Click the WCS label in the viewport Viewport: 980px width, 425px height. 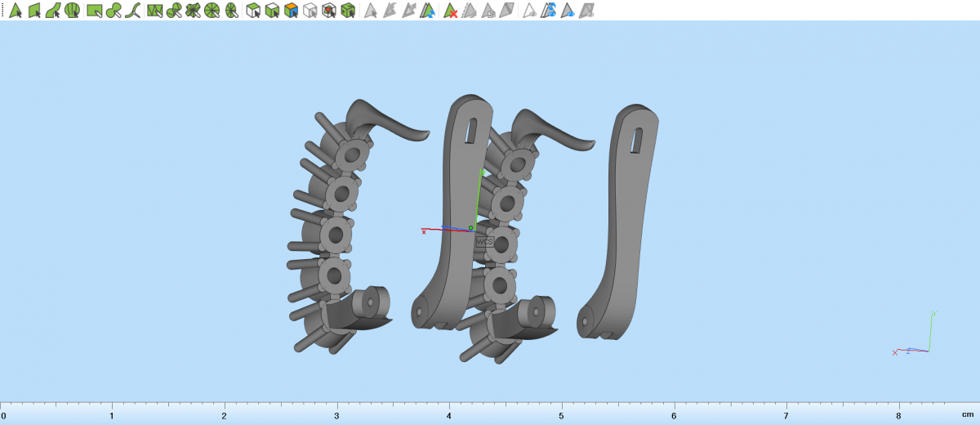484,242
